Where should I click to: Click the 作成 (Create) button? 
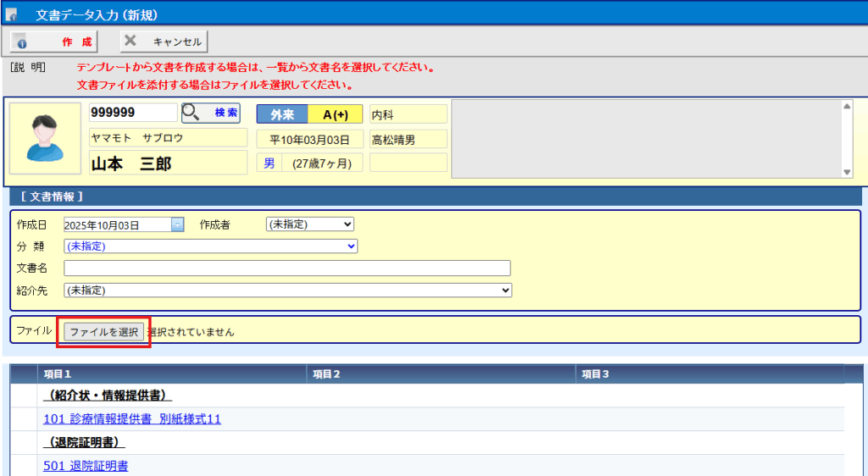54,42
